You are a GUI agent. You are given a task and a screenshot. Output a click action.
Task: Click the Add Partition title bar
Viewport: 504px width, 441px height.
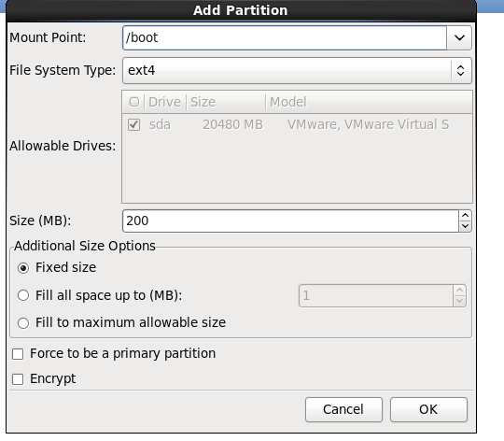pyautogui.click(x=241, y=10)
